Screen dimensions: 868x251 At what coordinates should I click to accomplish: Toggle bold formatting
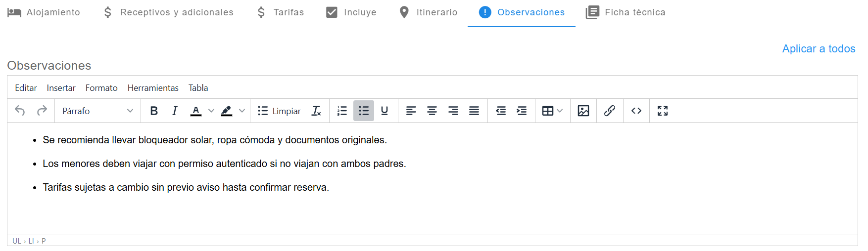point(154,111)
